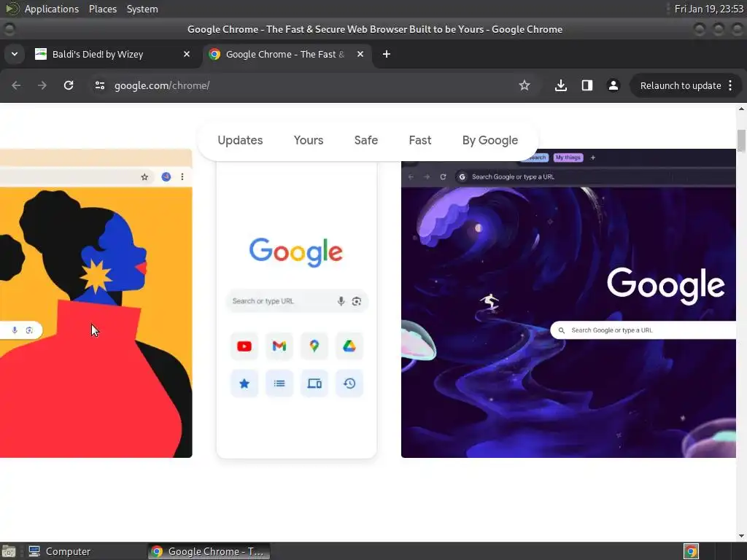The width and height of the screenshot is (747, 560).
Task: Click the Google Drive shortcut icon
Action: (349, 346)
